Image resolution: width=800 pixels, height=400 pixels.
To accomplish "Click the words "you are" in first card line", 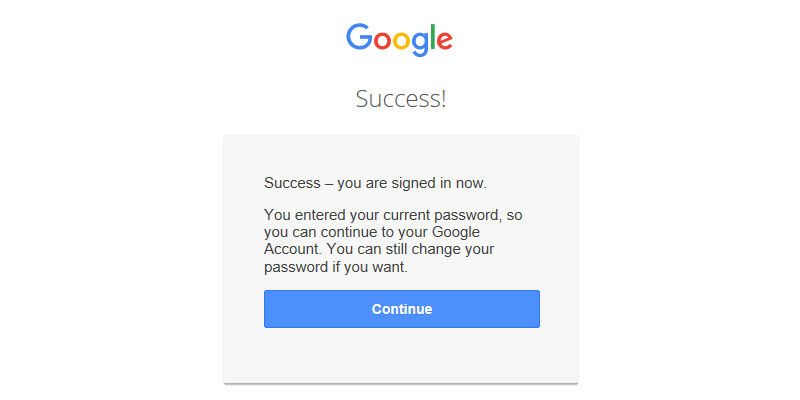I will [361, 183].
